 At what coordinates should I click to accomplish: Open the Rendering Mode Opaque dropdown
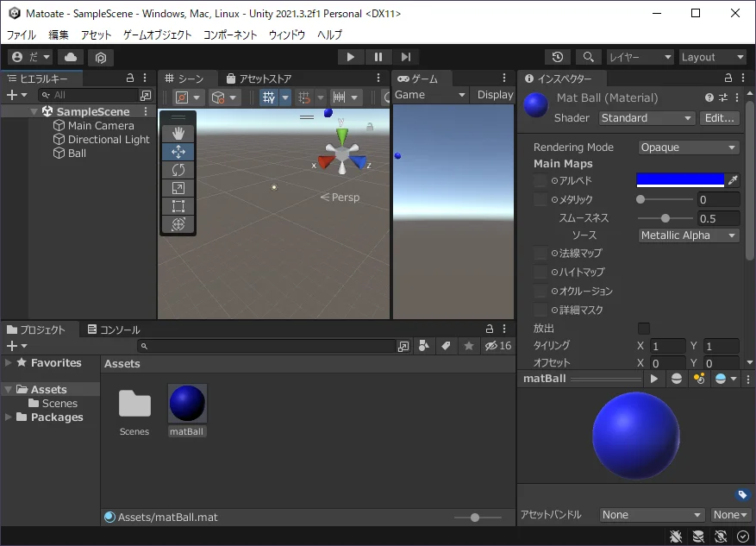688,147
